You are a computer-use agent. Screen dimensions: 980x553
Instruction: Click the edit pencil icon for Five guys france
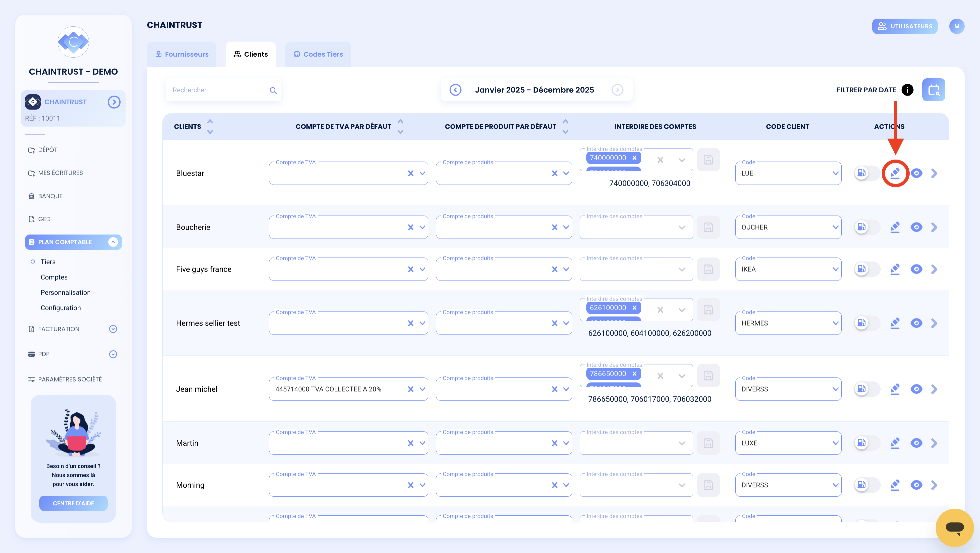coord(895,269)
